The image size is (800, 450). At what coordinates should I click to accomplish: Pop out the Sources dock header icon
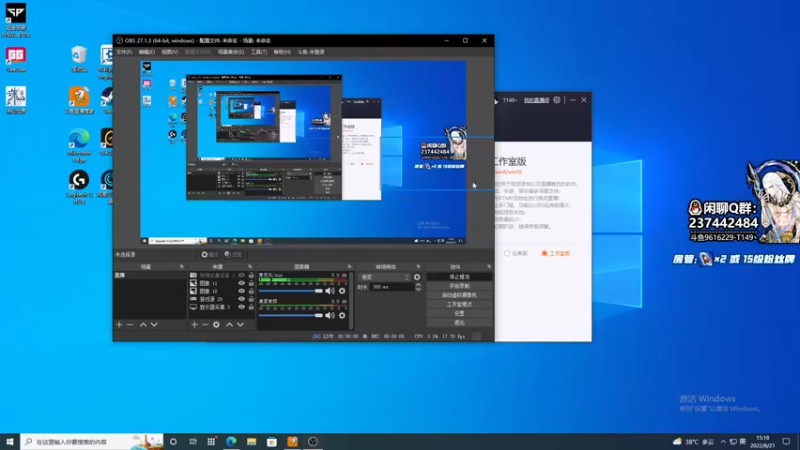(250, 267)
